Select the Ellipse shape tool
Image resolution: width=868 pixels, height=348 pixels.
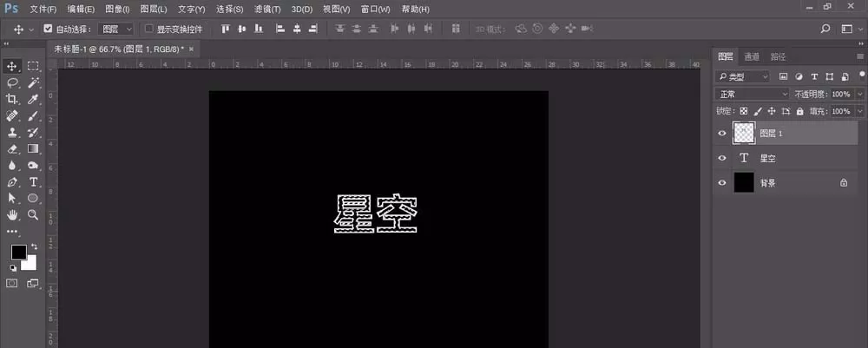click(x=33, y=198)
